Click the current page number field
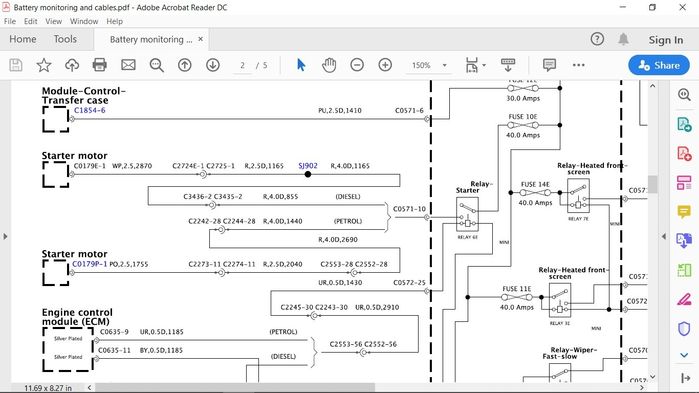Image resolution: width=699 pixels, height=393 pixels. point(243,65)
